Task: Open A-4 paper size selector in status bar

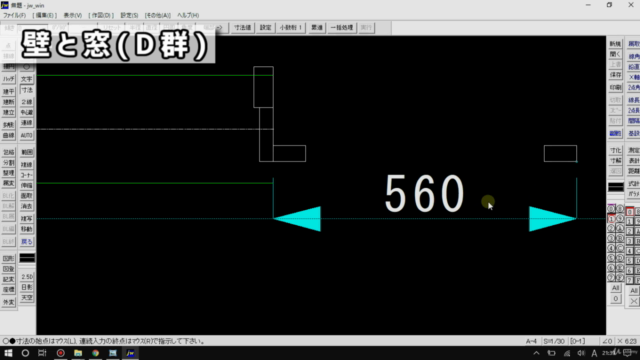Action: coord(531,341)
